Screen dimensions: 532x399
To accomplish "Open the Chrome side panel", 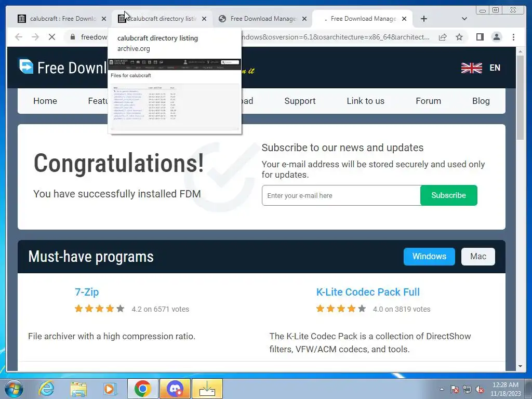I will [x=480, y=37].
